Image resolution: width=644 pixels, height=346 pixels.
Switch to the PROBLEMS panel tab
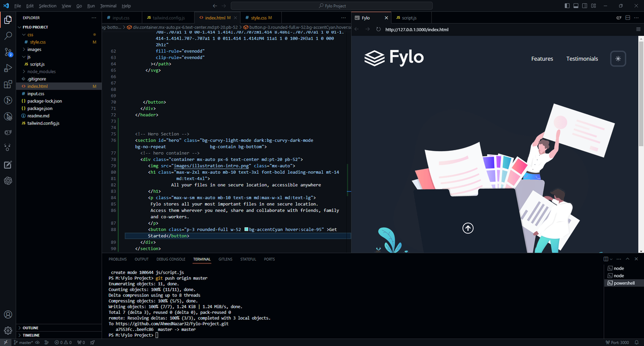[118, 259]
